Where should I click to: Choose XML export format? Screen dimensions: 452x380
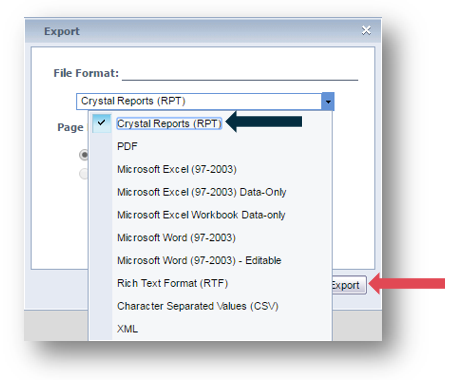coord(127,329)
